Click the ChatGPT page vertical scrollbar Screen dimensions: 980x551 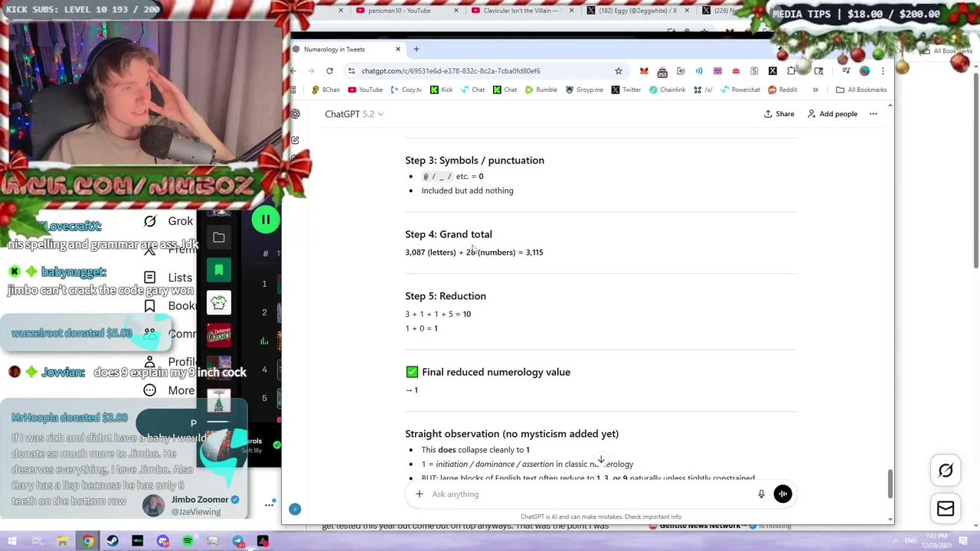(890, 484)
